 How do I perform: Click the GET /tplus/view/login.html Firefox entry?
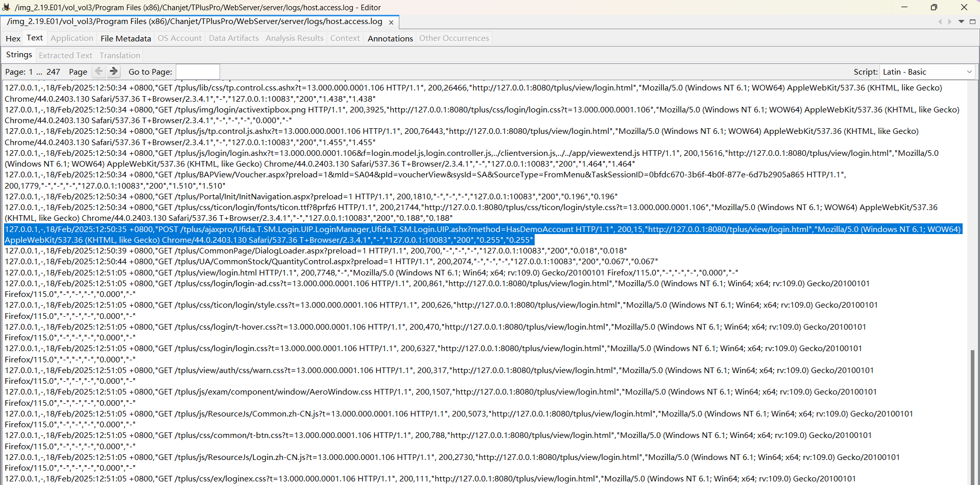point(371,272)
